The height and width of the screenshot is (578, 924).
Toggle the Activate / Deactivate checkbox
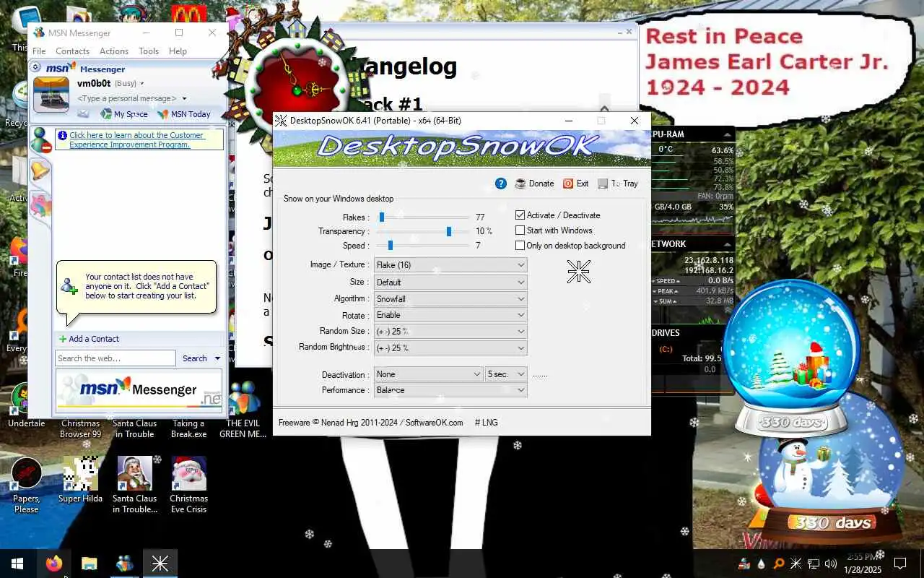[x=520, y=215]
